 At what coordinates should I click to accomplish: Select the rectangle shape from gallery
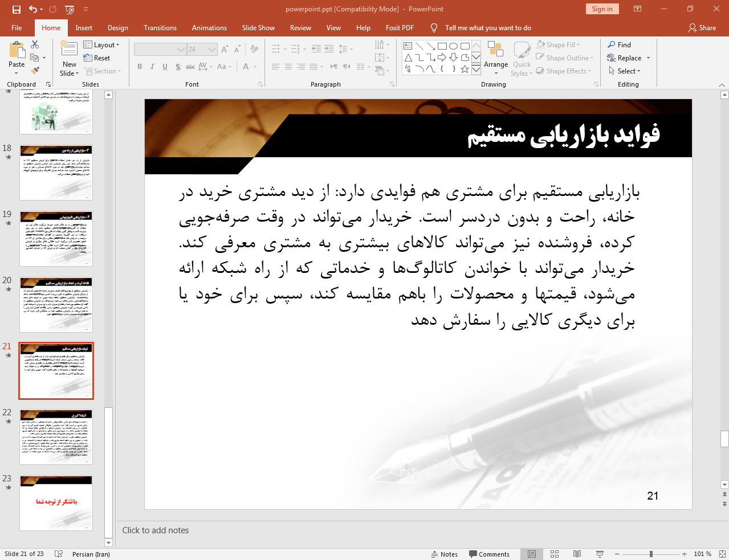(x=442, y=46)
